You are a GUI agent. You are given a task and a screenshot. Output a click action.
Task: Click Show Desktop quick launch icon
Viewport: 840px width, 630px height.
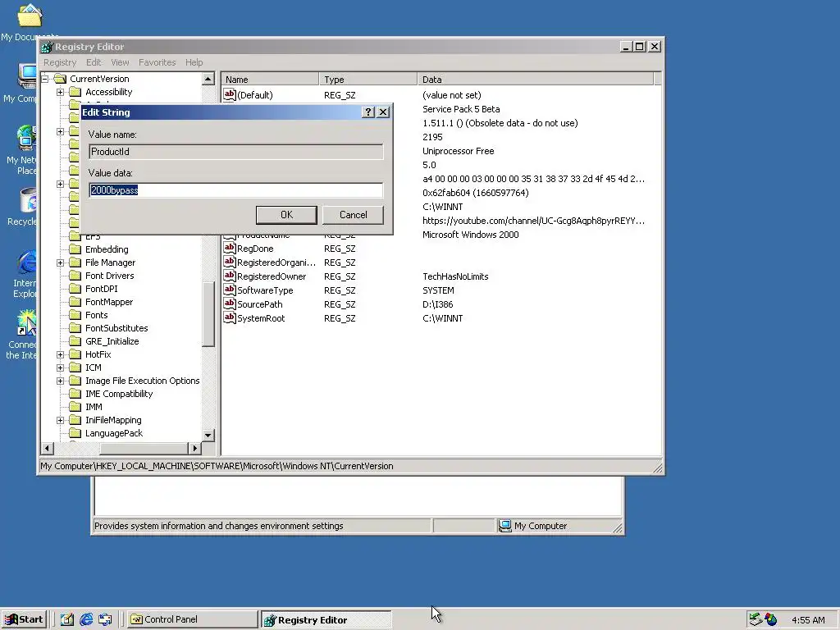point(67,620)
